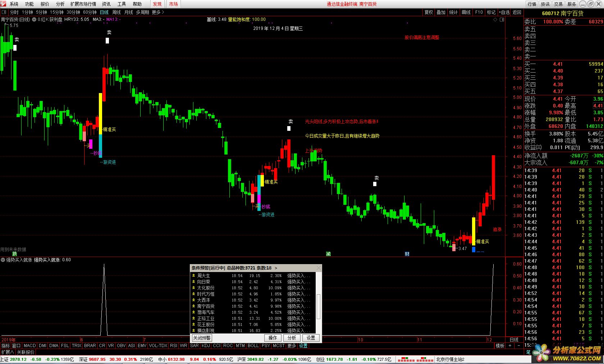Click the 操作 button in the warning popup
The height and width of the screenshot is (364, 604).
coord(273,338)
